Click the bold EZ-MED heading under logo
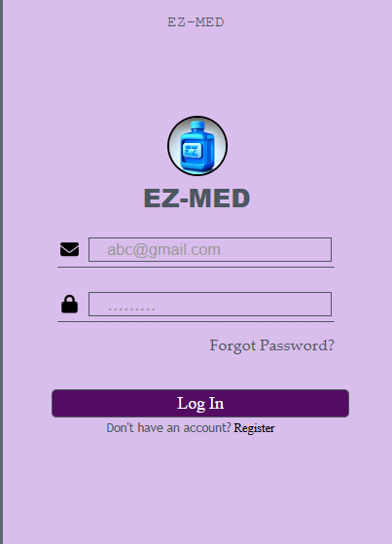The height and width of the screenshot is (544, 392). click(196, 199)
